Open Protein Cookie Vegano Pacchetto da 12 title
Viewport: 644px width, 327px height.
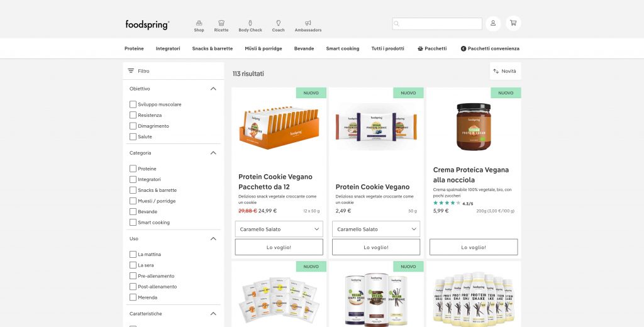click(x=275, y=182)
